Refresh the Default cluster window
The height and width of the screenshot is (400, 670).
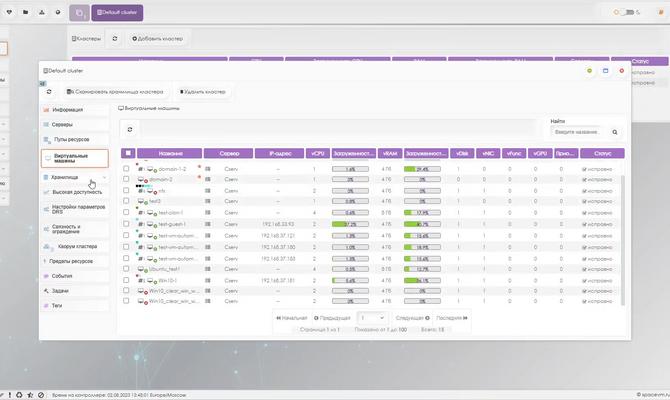(x=49, y=92)
